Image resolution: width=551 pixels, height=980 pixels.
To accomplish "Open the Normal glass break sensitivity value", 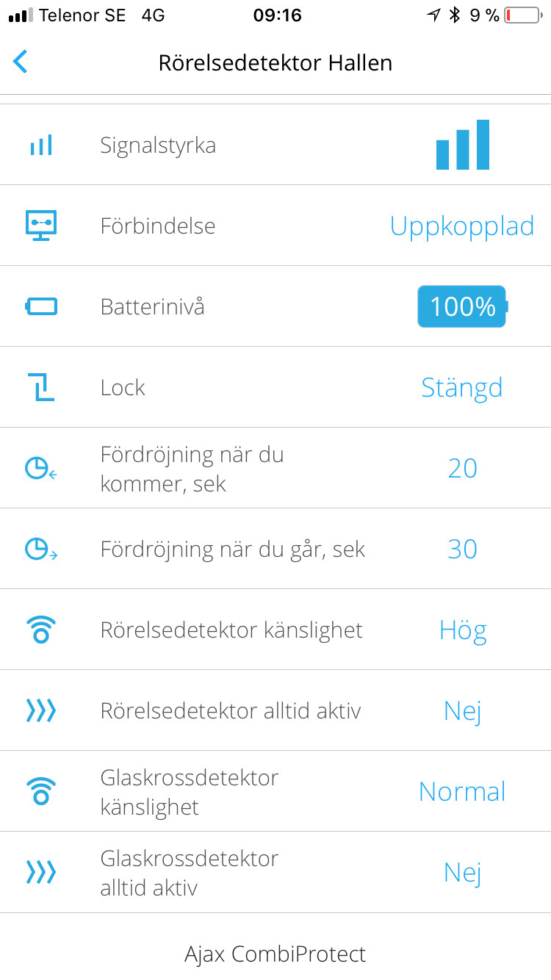I will click(x=462, y=791).
